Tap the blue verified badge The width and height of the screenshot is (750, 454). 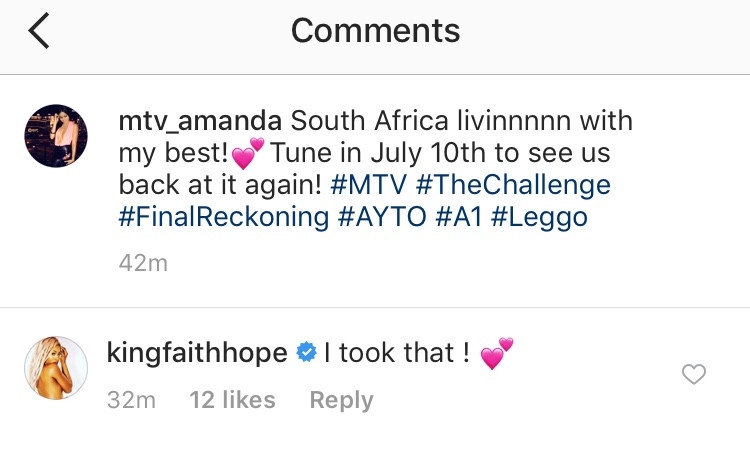[306, 353]
